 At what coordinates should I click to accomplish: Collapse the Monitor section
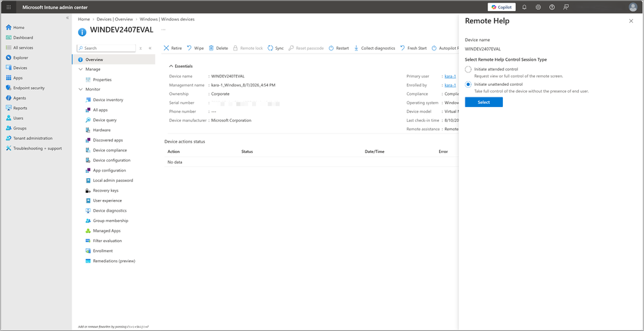click(81, 89)
